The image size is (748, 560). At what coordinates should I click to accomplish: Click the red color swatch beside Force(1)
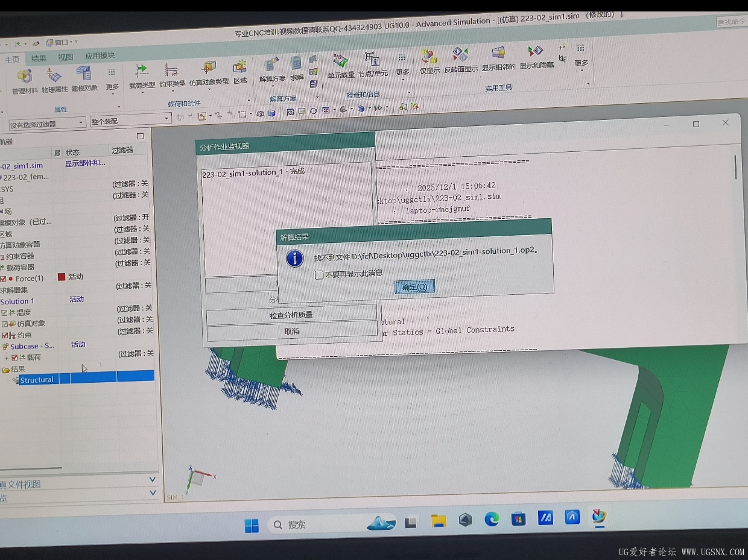(x=61, y=277)
